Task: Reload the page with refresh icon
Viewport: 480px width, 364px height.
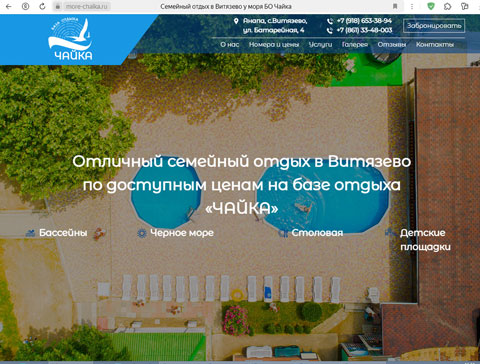Action: pos(42,6)
